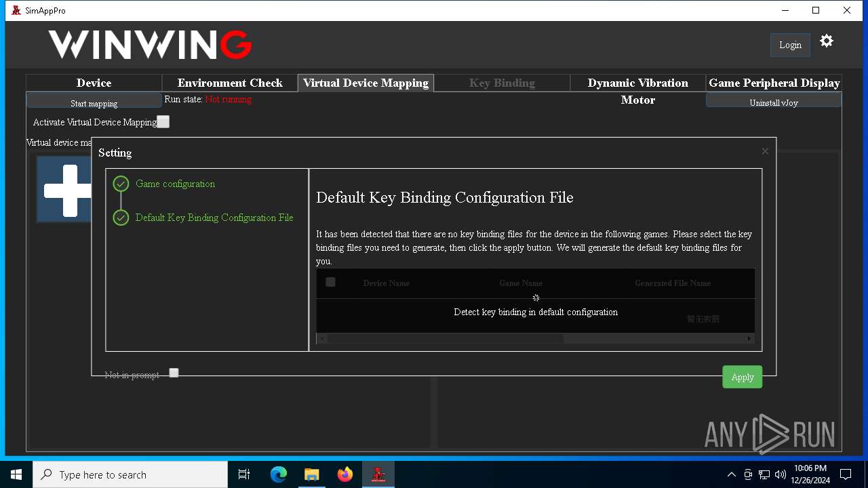Screen dimensions: 868x488
Task: Launch Firefox from the taskbar
Action: tap(345, 474)
